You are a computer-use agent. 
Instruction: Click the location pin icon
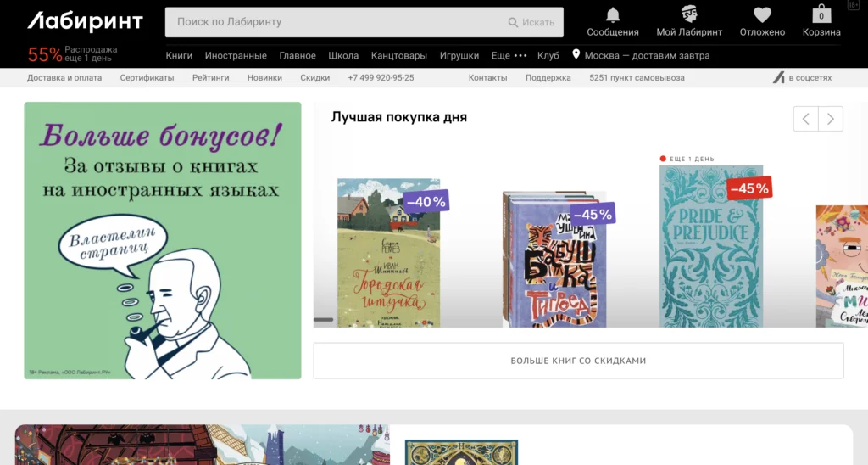[x=576, y=54]
